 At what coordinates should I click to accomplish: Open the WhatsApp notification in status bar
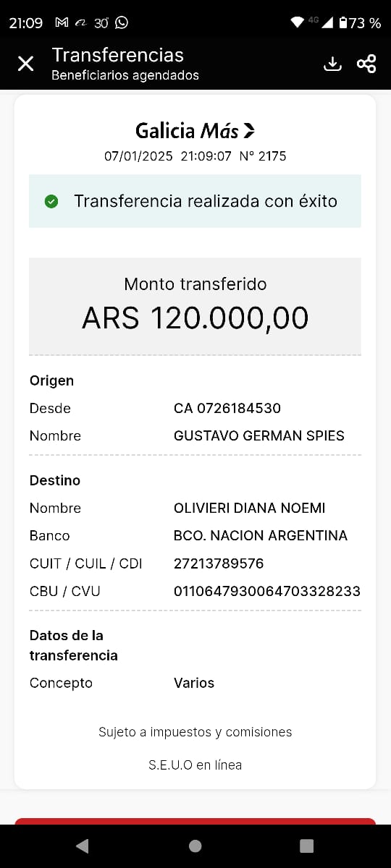click(122, 22)
